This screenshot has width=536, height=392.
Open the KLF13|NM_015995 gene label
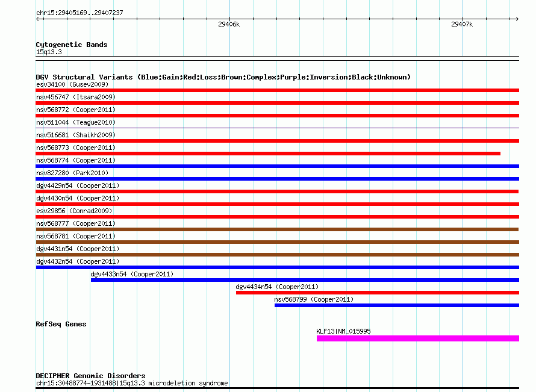click(343, 331)
